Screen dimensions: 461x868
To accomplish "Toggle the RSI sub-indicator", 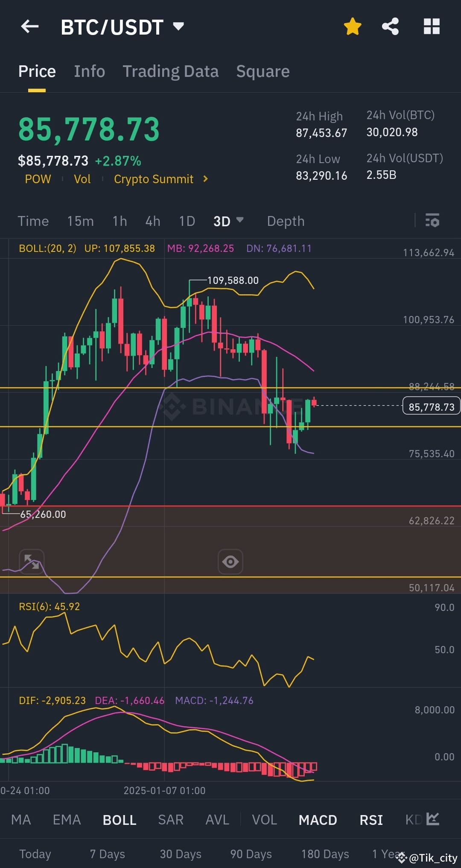I will pyautogui.click(x=371, y=820).
